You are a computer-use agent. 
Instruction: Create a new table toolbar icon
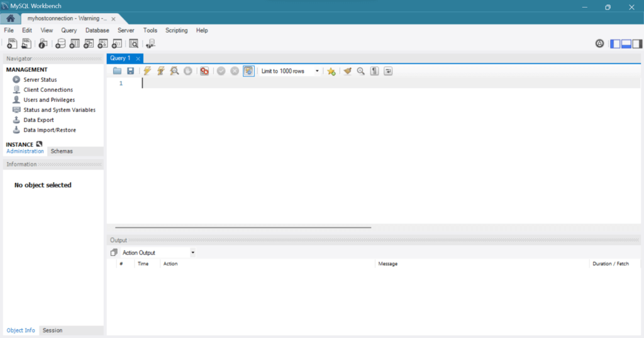[x=74, y=43]
